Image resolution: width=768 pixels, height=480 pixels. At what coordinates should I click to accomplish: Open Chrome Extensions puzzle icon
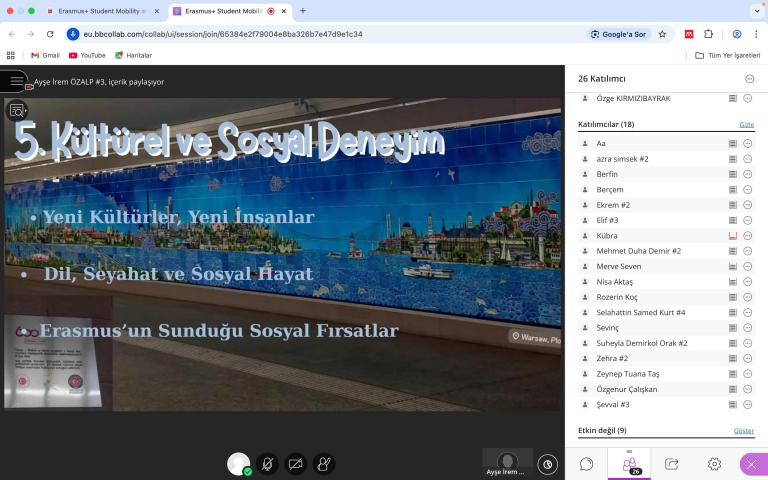point(709,34)
